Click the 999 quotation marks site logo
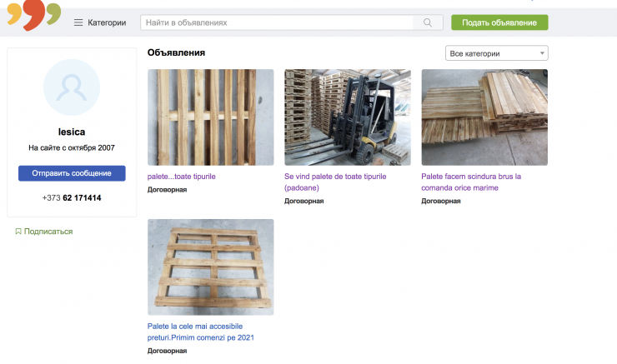This screenshot has width=617, height=364. pos(34,15)
